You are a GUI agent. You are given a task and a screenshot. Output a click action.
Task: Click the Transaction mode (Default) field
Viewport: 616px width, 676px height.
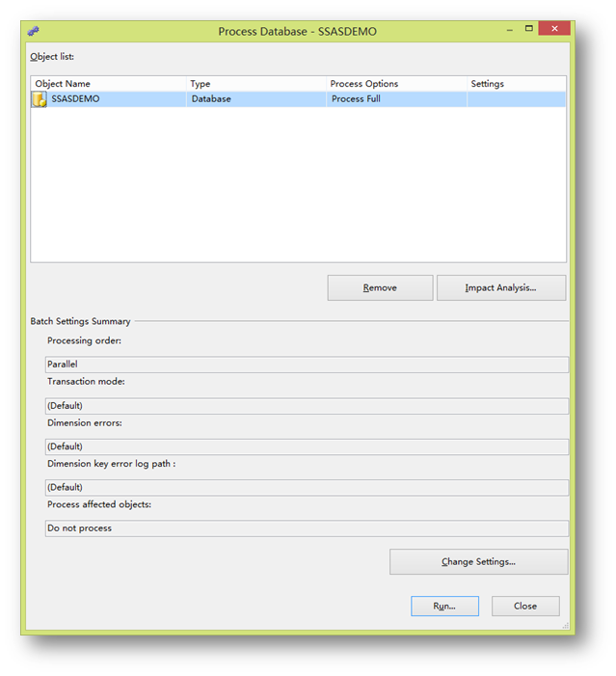tap(307, 406)
